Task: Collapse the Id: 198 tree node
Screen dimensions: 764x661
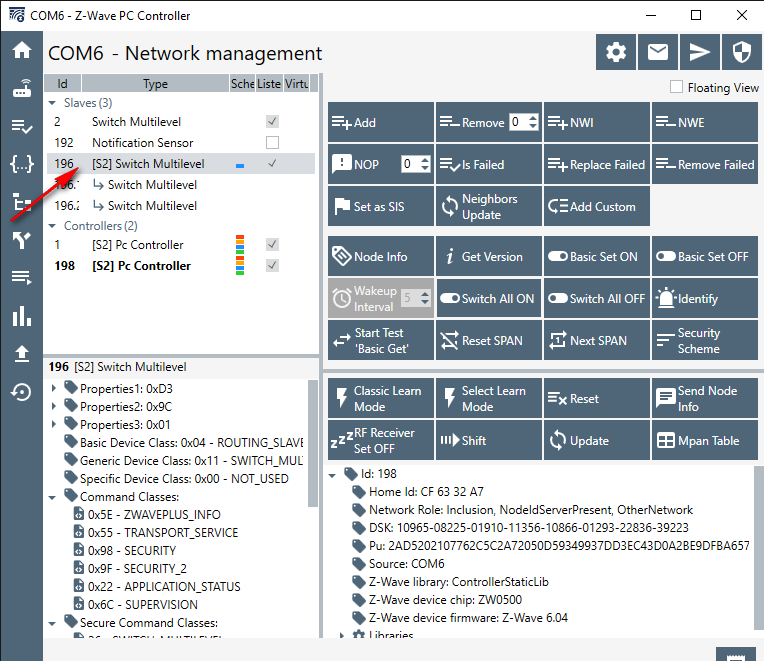Action: 332,475
